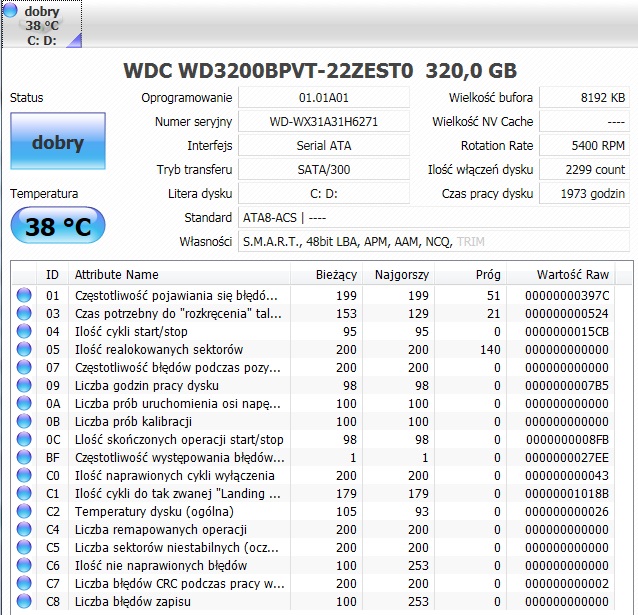Select row Liczba prób kalibracji
638x615 pixels.
point(313,421)
